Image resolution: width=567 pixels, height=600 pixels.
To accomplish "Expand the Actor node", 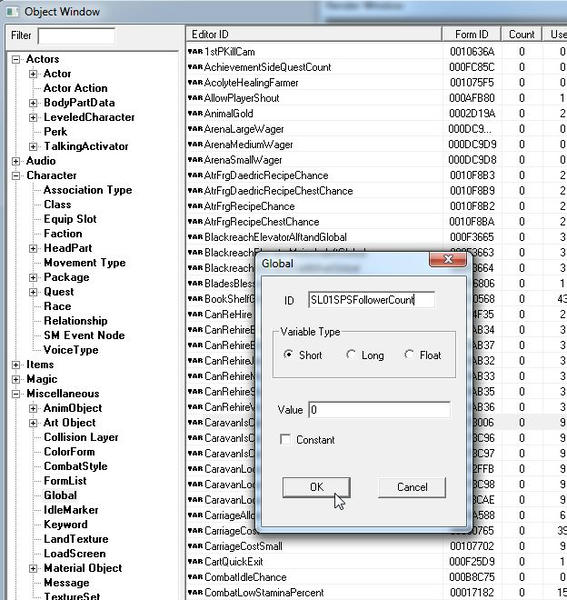I will coord(33,74).
